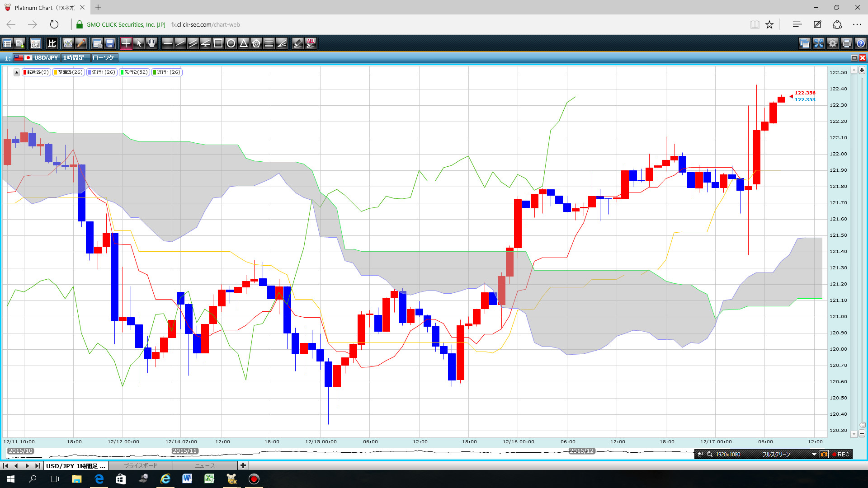This screenshot has height=488, width=868.
Task: Open the 1時間足 timeframe selector
Action: [x=74, y=58]
